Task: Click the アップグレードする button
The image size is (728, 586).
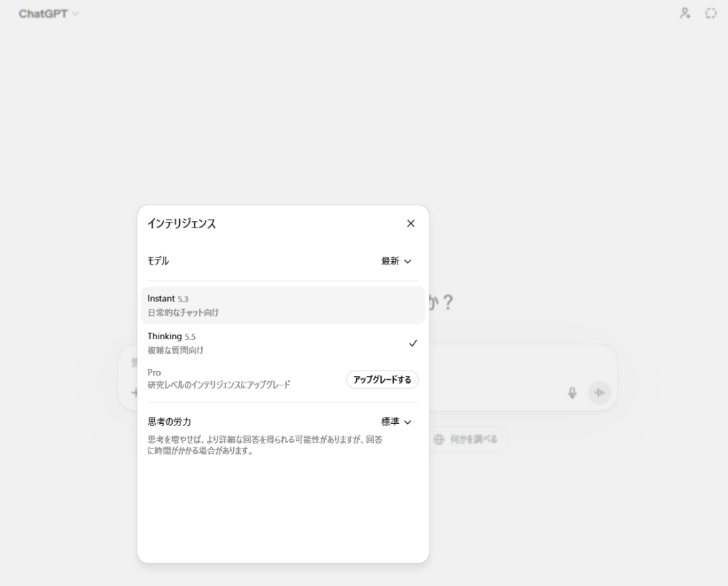Action: coord(382,380)
